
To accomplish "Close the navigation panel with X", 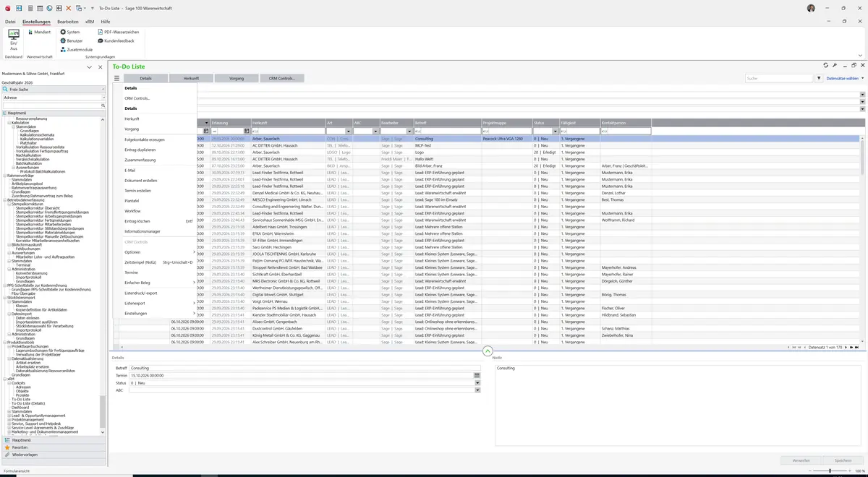I will (100, 66).
